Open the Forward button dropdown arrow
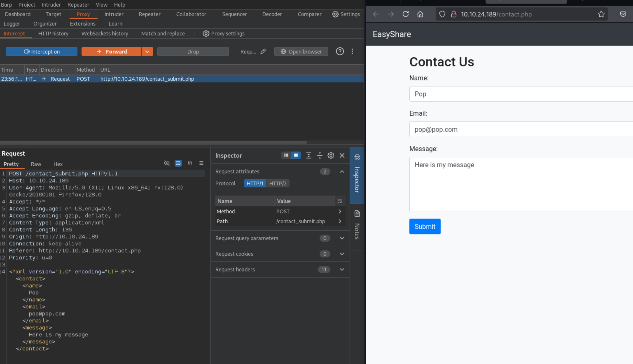This screenshot has width=633, height=364. click(x=147, y=51)
